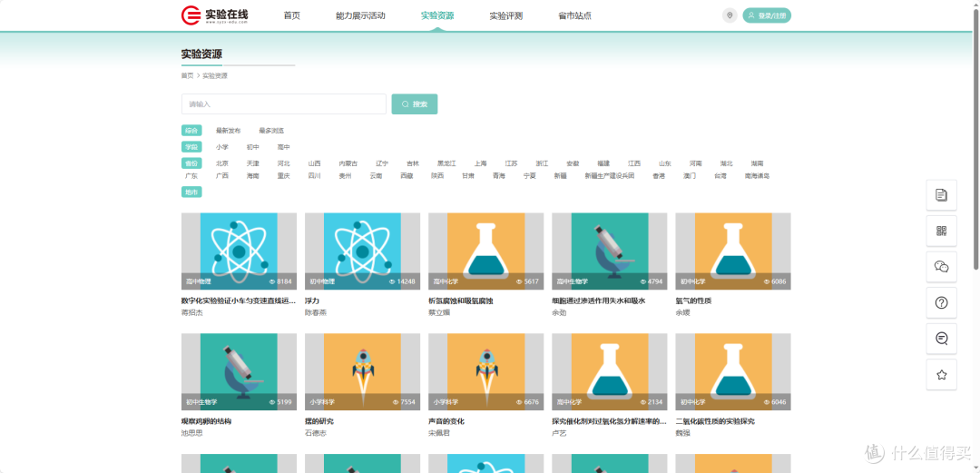Open the 二氧化碳性质的实验探究 flask thumbnail

[733, 371]
